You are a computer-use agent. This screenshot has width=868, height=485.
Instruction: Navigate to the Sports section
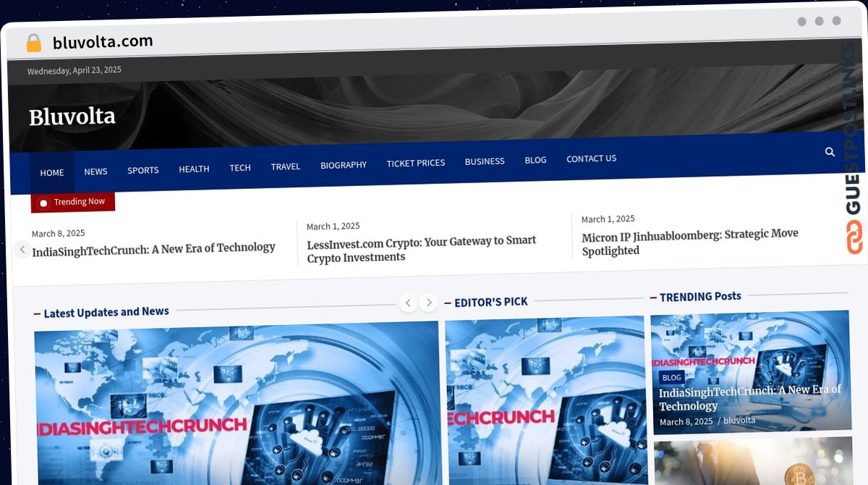point(143,170)
